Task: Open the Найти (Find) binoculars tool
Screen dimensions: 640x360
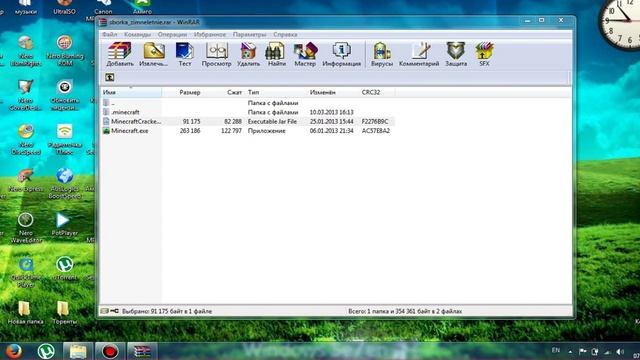Action: point(276,55)
